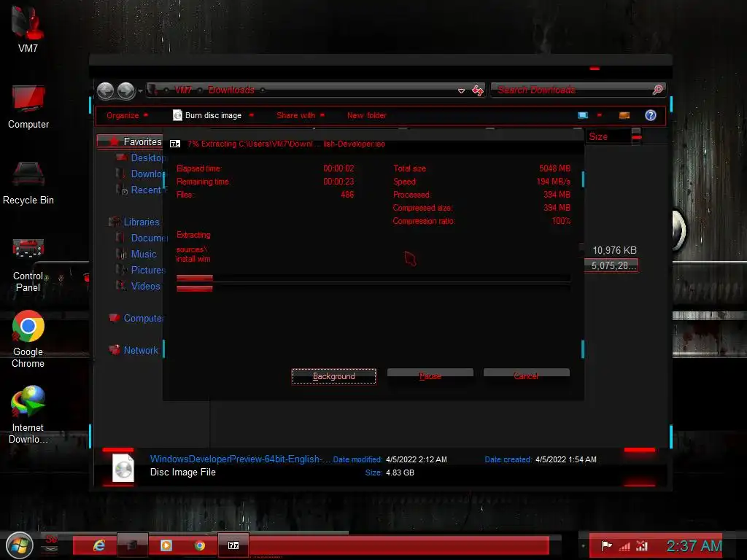Click the 7-Zip icon in dialog title
Screen dimensions: 747x560
pyautogui.click(x=175, y=144)
